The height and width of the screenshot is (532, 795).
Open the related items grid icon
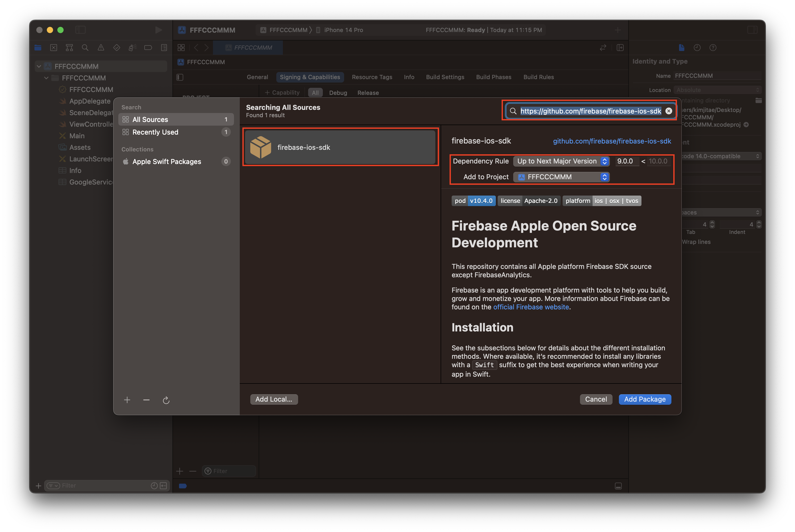(x=181, y=48)
